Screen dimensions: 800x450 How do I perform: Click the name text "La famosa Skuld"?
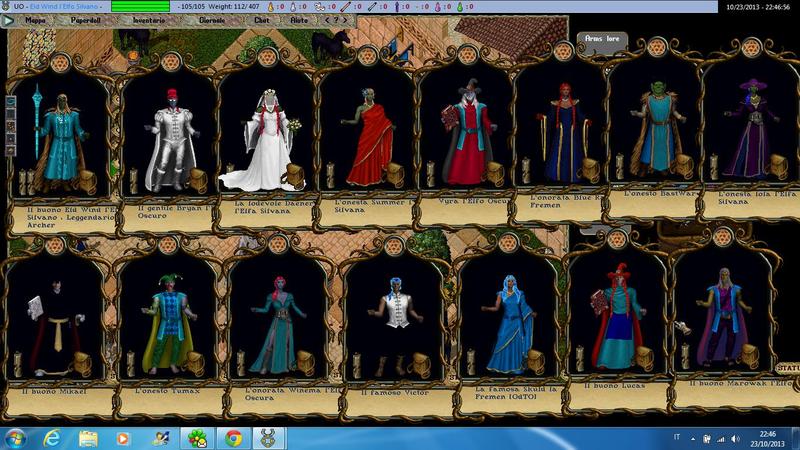(x=511, y=389)
